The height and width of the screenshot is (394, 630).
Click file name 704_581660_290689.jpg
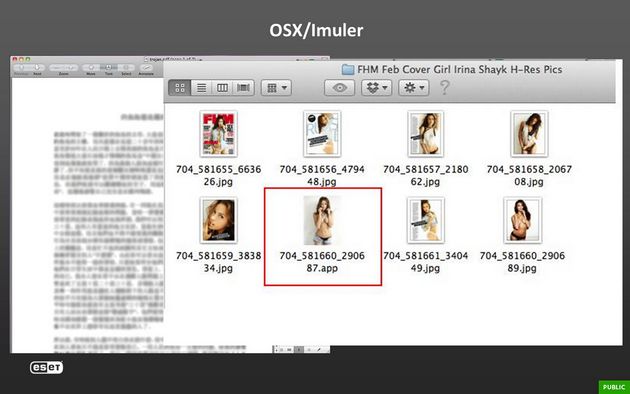[x=522, y=262]
